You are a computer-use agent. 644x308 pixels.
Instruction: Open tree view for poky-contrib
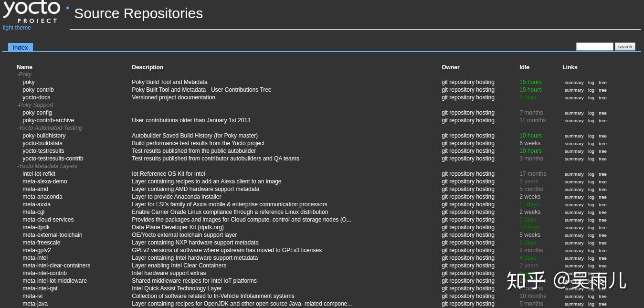click(x=602, y=90)
